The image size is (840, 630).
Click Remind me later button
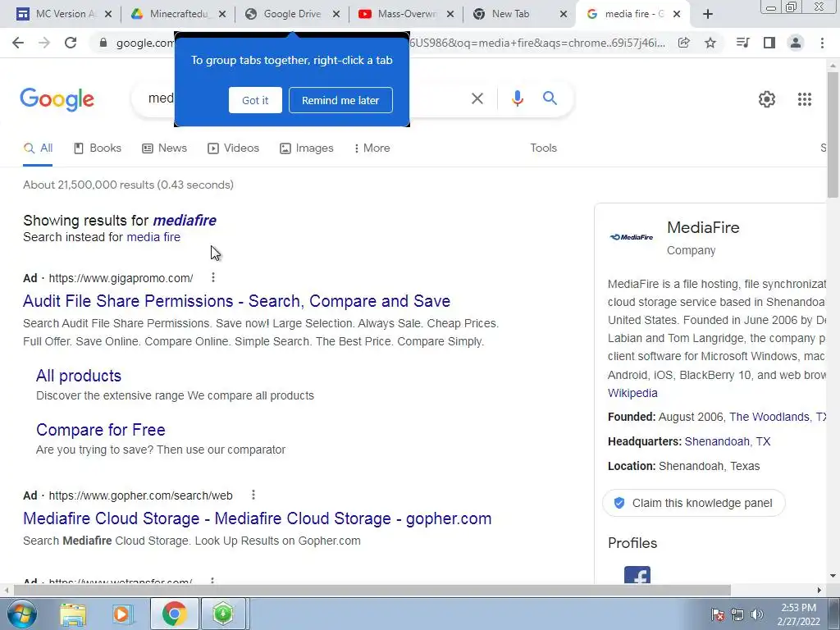[340, 100]
